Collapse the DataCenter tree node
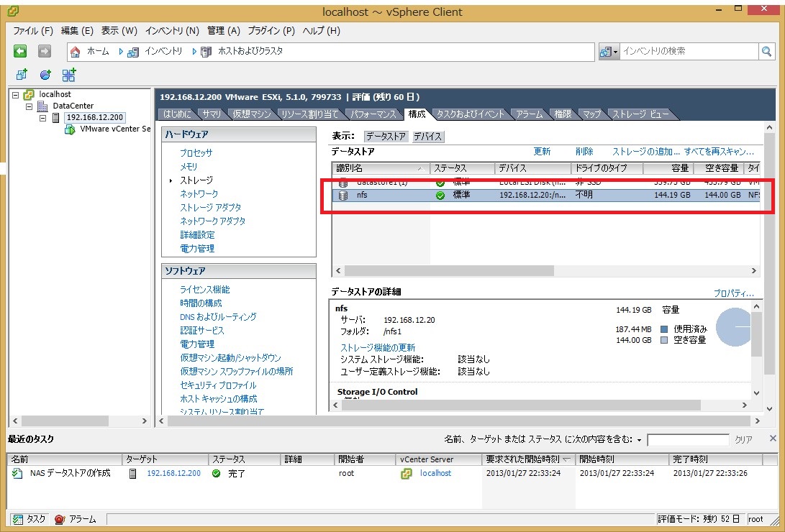 tap(29, 106)
